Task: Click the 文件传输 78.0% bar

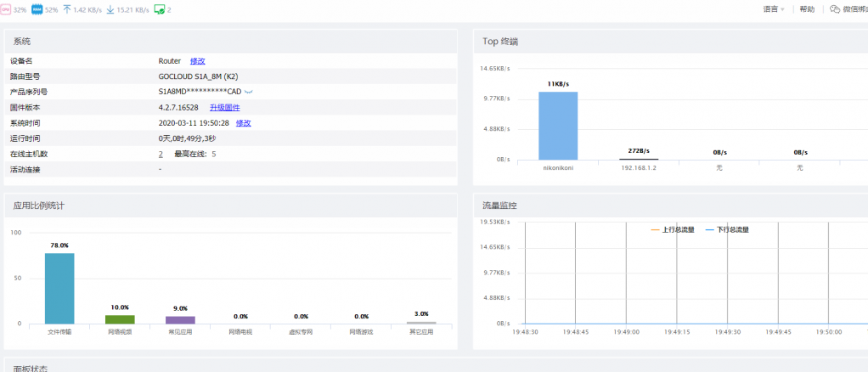Action: (x=59, y=289)
